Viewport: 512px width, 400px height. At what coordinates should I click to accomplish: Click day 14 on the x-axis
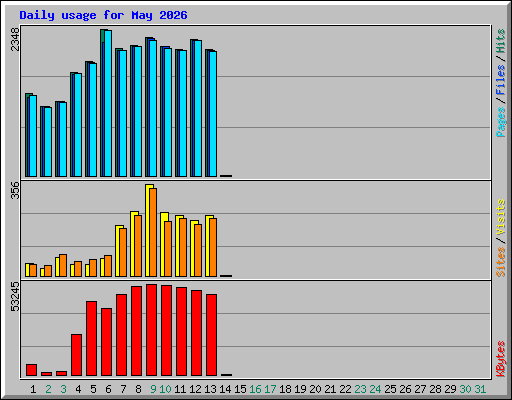click(225, 389)
